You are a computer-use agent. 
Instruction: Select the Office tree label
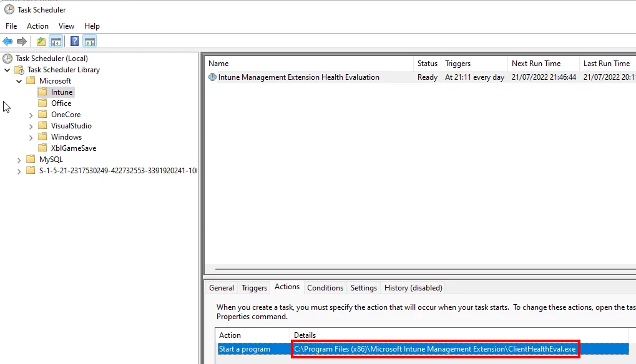tap(61, 103)
